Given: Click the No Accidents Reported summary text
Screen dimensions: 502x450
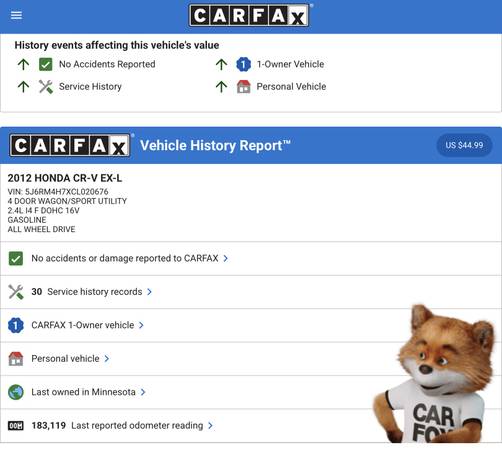Looking at the screenshot, I should click(107, 64).
